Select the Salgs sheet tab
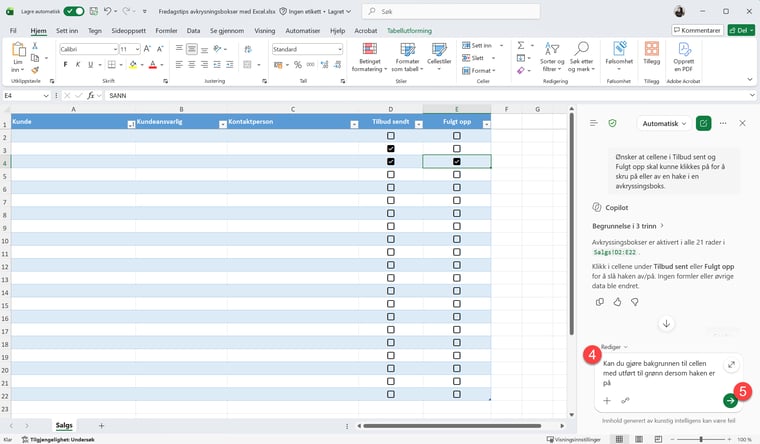The height and width of the screenshot is (444, 760). pos(64,425)
